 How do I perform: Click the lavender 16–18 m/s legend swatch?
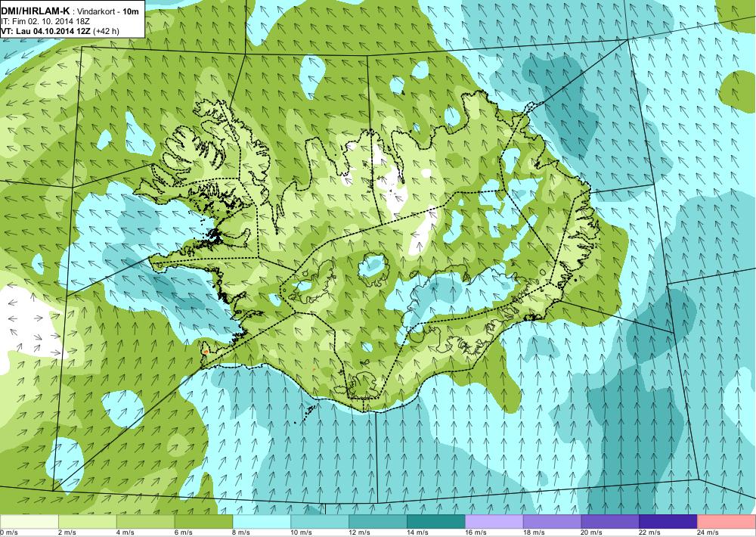[494, 521]
